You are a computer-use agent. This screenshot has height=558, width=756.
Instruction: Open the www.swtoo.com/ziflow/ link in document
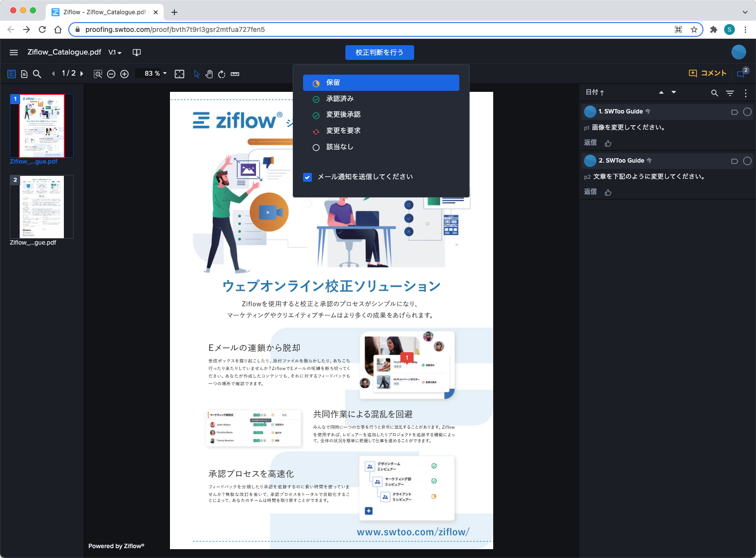[x=413, y=532]
